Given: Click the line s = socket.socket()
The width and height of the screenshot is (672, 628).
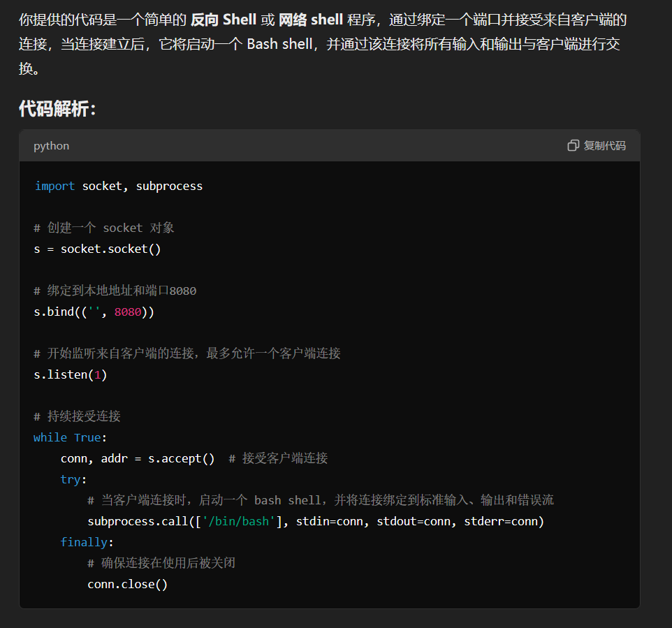Looking at the screenshot, I should [97, 249].
